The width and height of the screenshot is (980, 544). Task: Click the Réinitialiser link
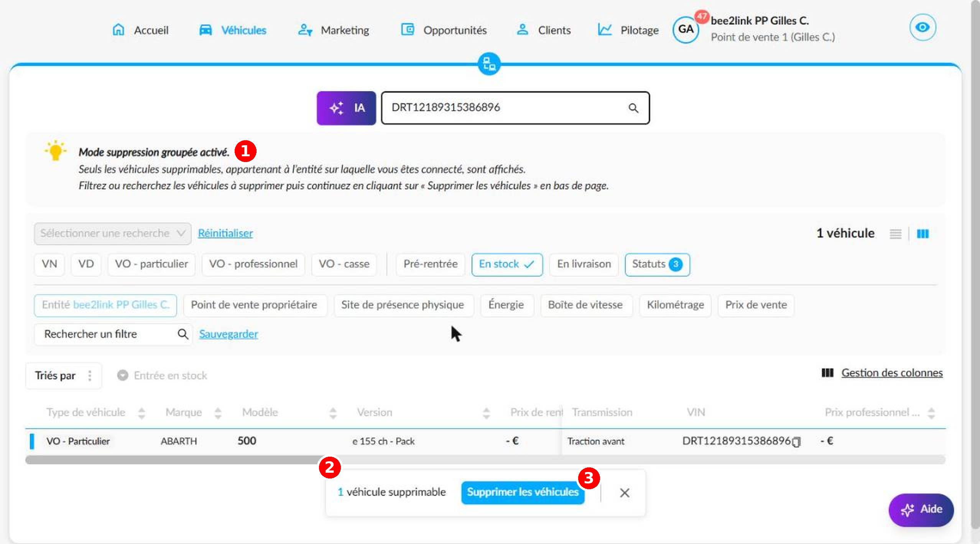coord(225,233)
